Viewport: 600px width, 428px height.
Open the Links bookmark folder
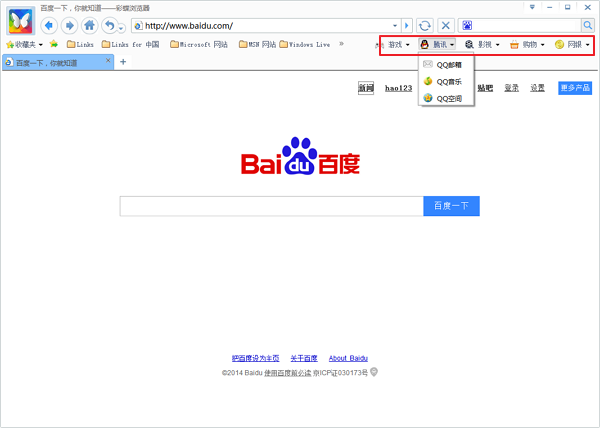tap(80, 45)
